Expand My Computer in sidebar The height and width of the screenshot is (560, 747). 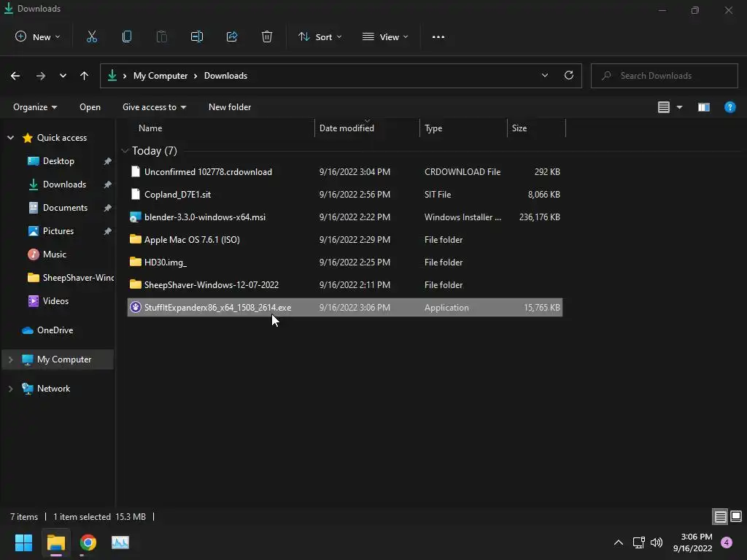coord(10,359)
